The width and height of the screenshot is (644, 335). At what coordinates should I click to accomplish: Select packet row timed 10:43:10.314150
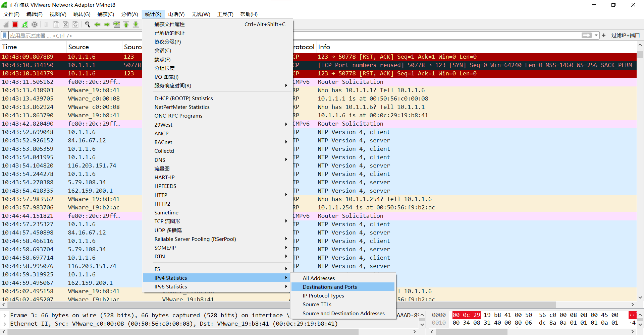tap(319, 65)
